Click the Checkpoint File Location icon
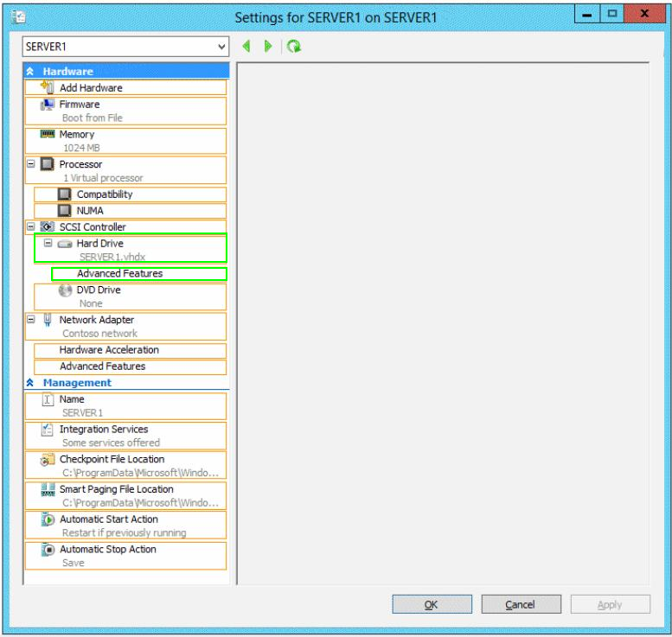The image size is (672, 637). point(48,460)
